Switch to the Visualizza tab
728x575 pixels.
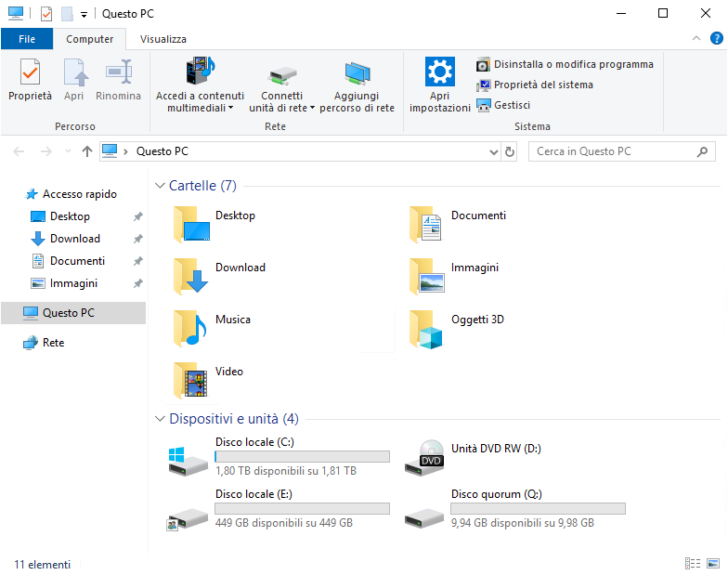(x=163, y=39)
